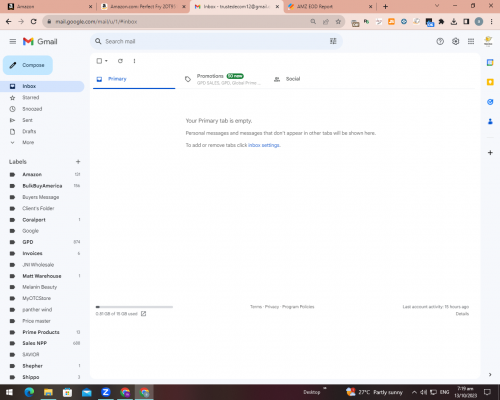Viewport: 500px width, 400px height.
Task: Click the inbox settings link
Action: click(264, 145)
